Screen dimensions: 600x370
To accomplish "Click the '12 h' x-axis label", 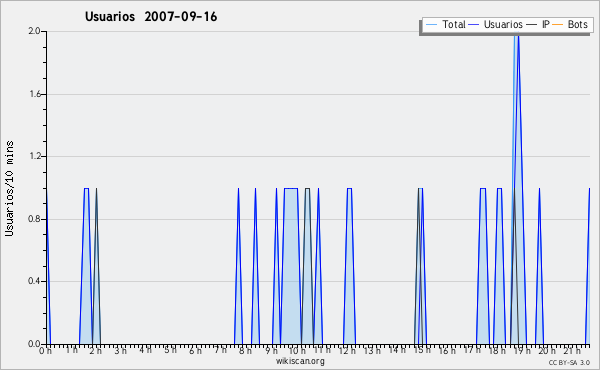I will tap(347, 350).
